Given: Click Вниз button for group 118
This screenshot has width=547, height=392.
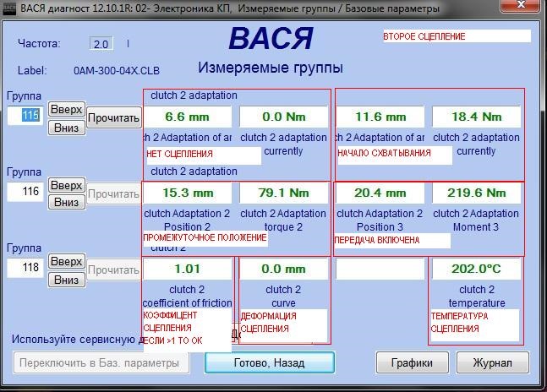Looking at the screenshot, I should tap(66, 280).
